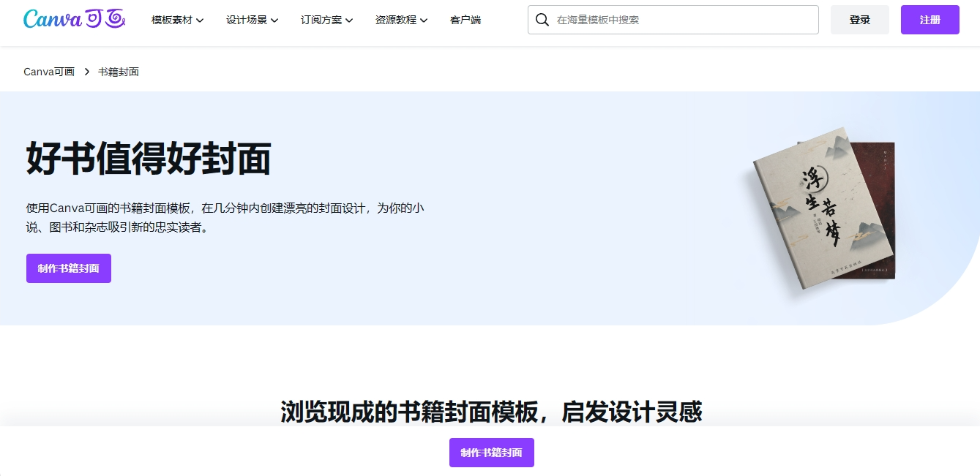Click the purple 注册 button
The height and width of the screenshot is (476, 980).
tap(929, 20)
